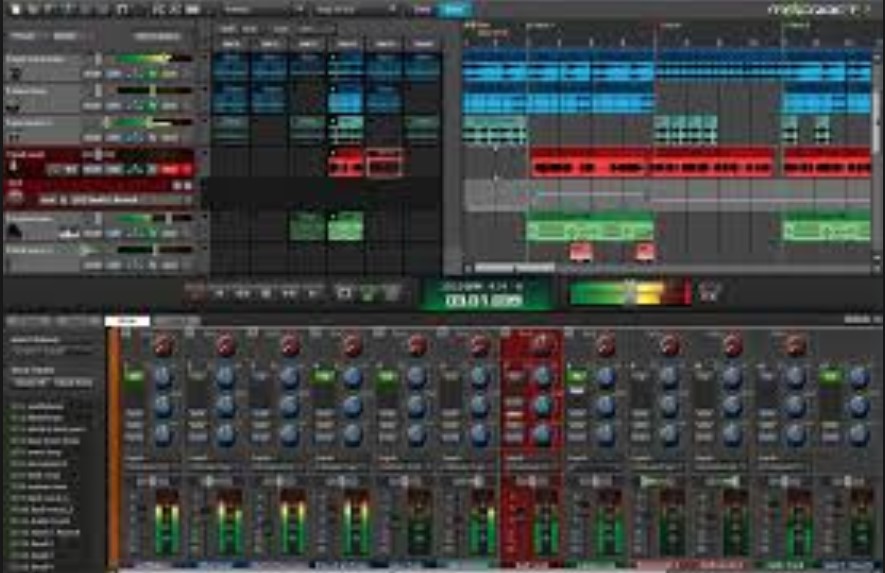The image size is (885, 573).
Task: Adjust the master volume meter slider
Action: [x=630, y=293]
